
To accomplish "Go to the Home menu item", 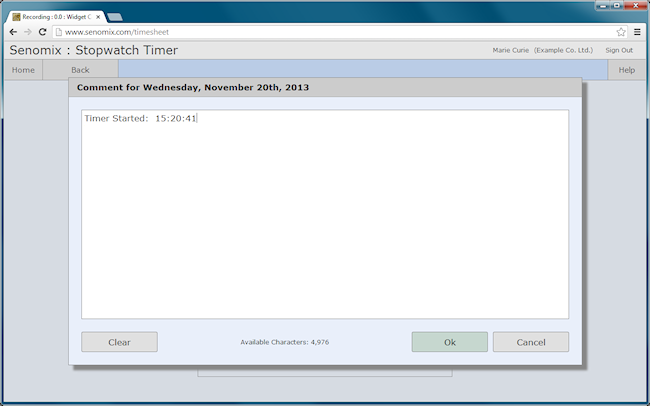I will (x=23, y=70).
